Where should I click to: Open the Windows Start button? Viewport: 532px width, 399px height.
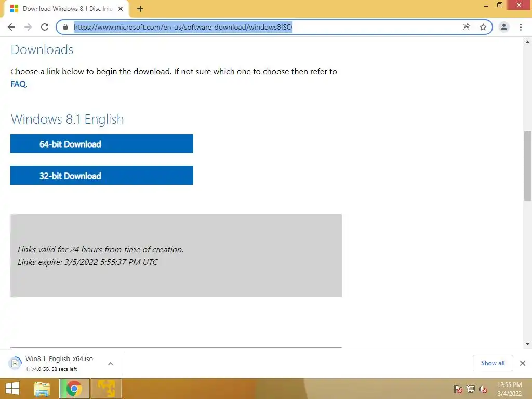[12, 389]
